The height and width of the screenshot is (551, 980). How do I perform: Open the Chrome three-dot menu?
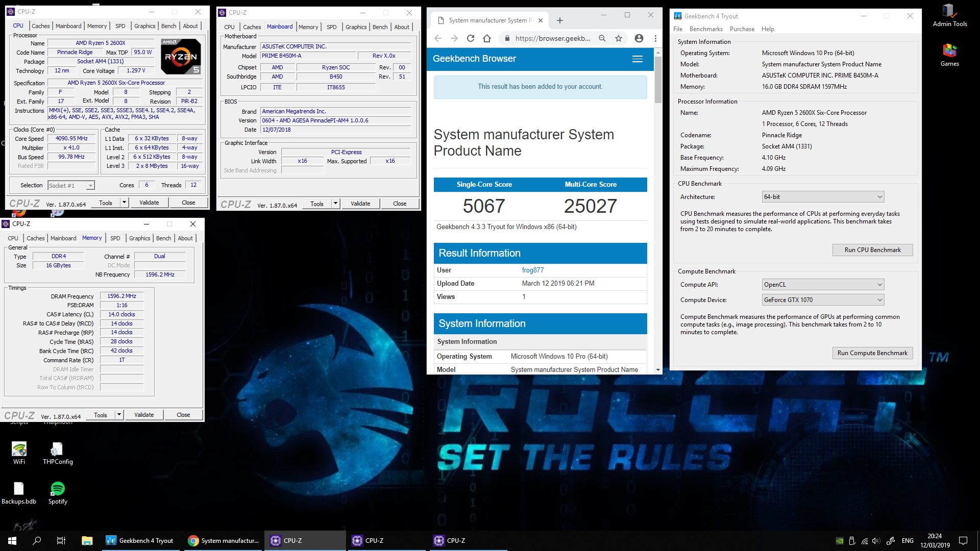pyautogui.click(x=655, y=38)
